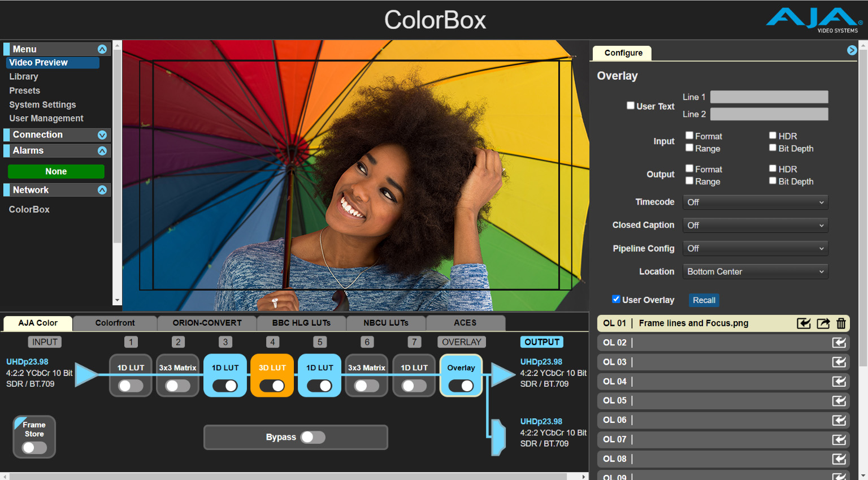Click the green None alarms indicator

(x=55, y=171)
